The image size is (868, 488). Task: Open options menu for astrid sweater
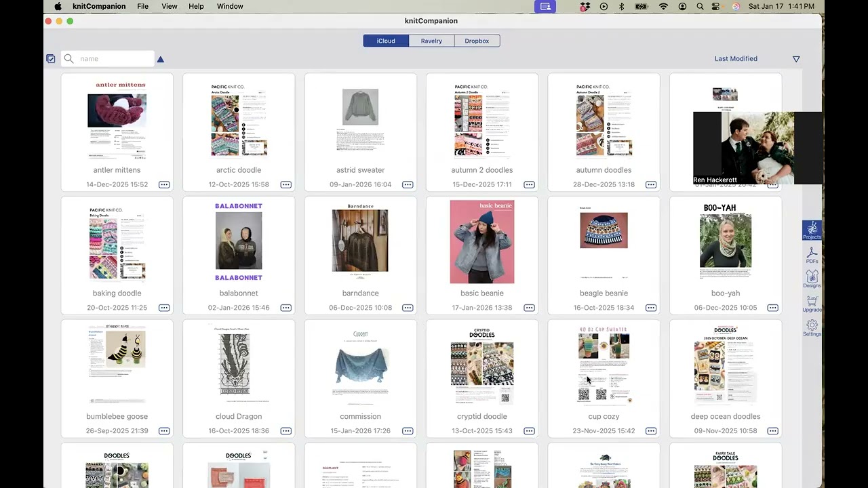click(x=408, y=184)
